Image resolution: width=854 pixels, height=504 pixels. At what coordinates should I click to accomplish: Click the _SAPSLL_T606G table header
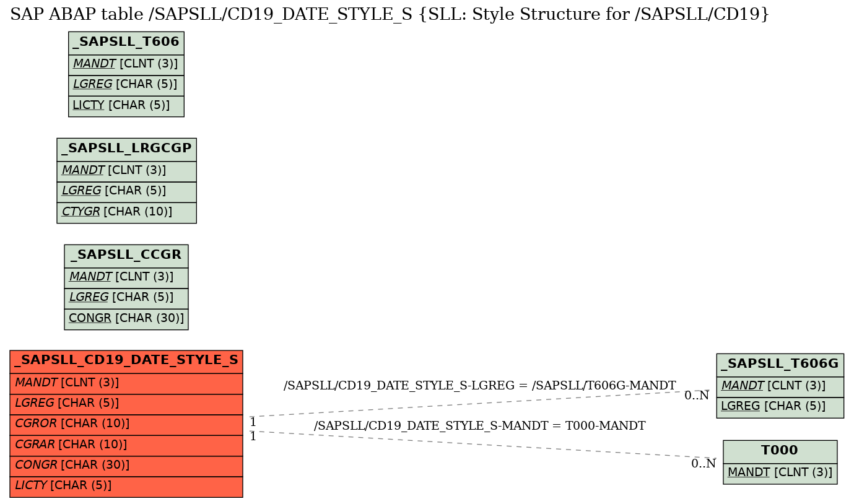tap(780, 365)
